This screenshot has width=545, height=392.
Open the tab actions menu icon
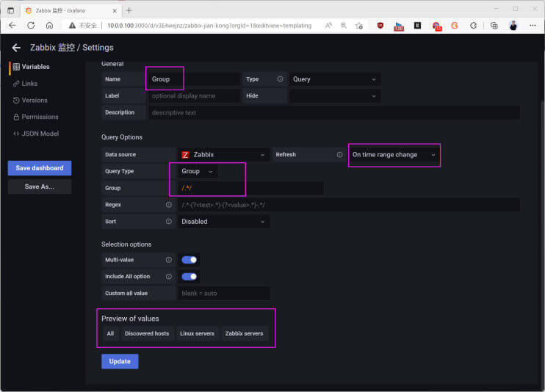11,10
